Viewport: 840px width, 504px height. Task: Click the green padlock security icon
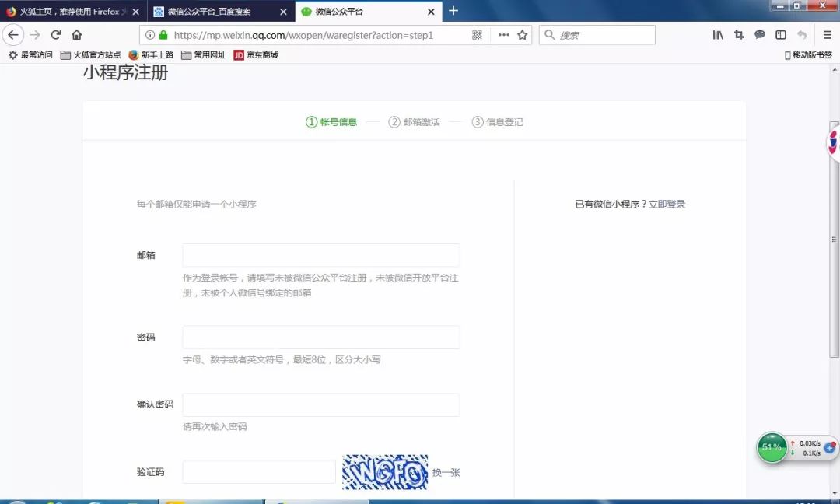click(163, 35)
